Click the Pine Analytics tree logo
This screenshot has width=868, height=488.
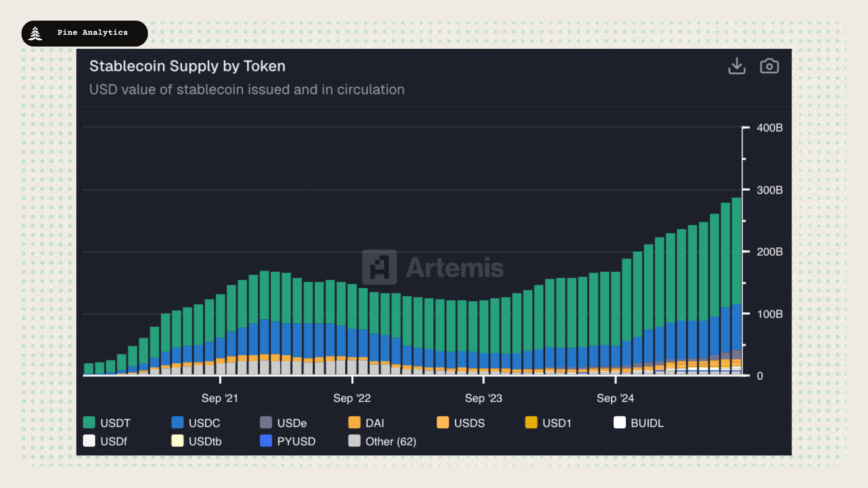point(35,33)
